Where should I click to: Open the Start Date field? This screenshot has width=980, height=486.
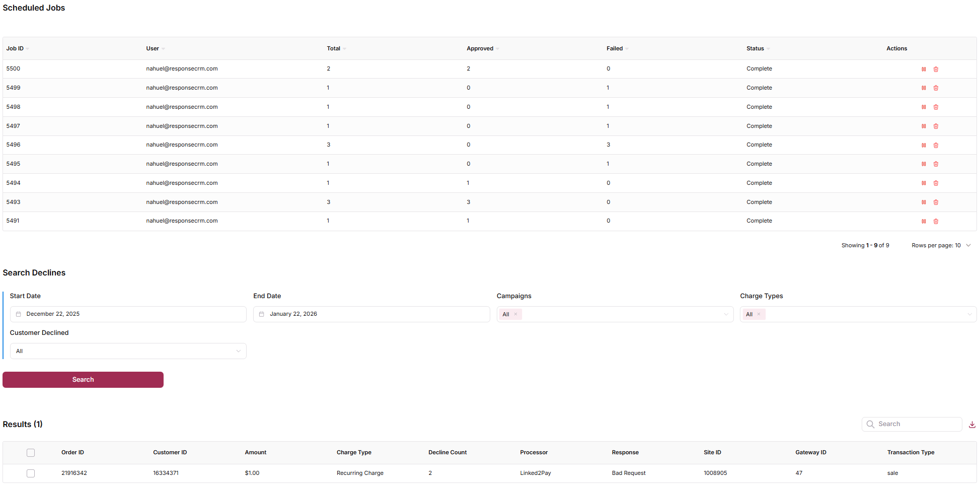128,314
